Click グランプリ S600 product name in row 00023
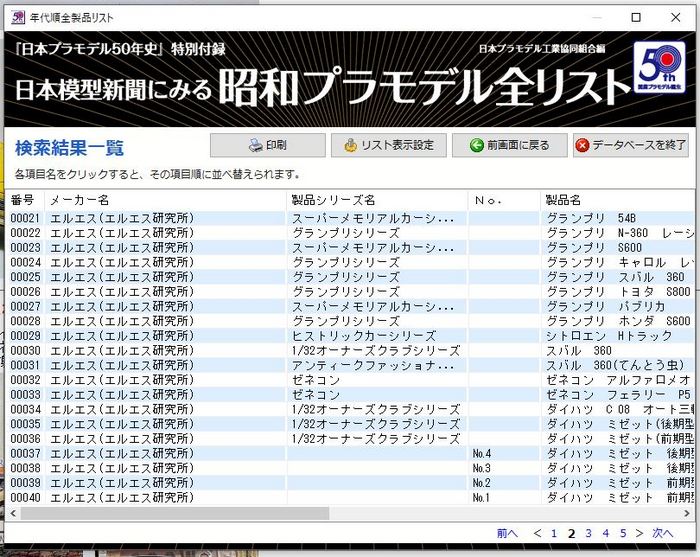700x557 pixels. pos(594,248)
